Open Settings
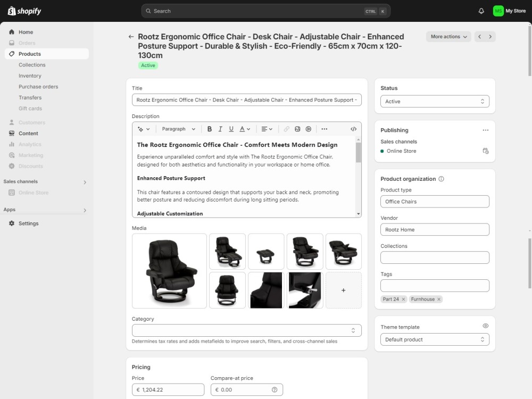The width and height of the screenshot is (532, 399). coord(47,223)
